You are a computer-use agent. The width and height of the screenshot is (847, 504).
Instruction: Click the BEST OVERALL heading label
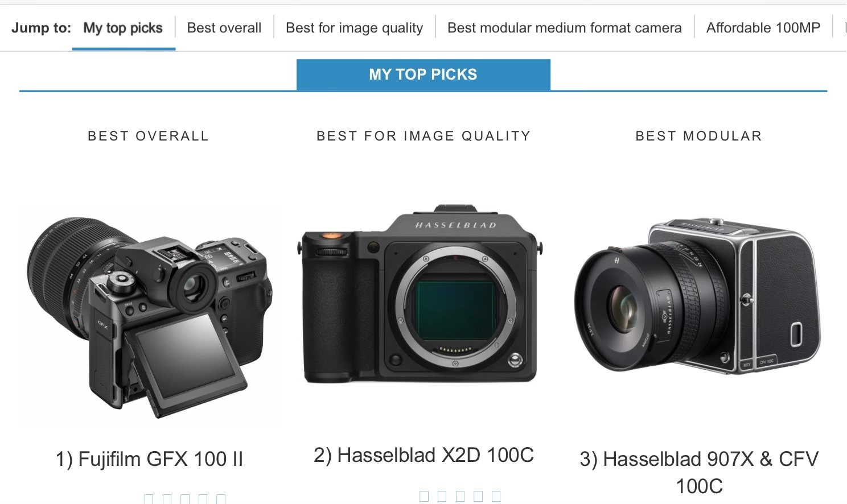coord(149,136)
